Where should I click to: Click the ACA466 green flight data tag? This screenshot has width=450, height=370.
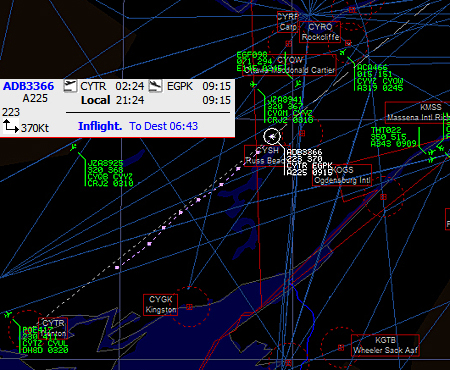pyautogui.click(x=379, y=78)
